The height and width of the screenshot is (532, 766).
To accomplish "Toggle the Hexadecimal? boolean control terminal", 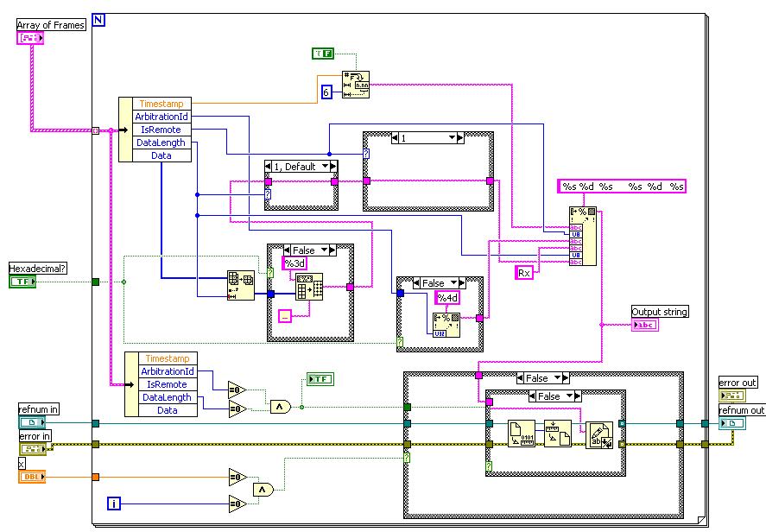I will 22,282.
